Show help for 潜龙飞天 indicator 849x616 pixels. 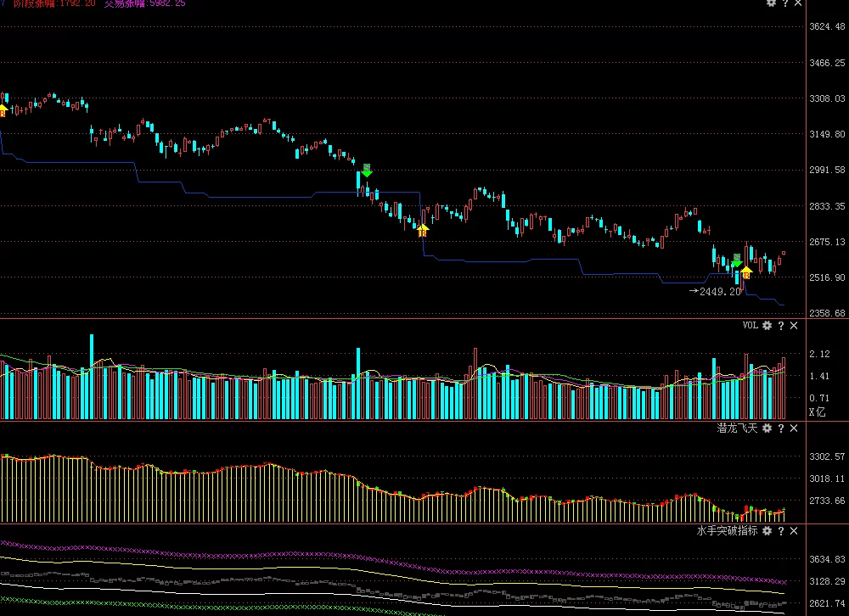pos(780,428)
